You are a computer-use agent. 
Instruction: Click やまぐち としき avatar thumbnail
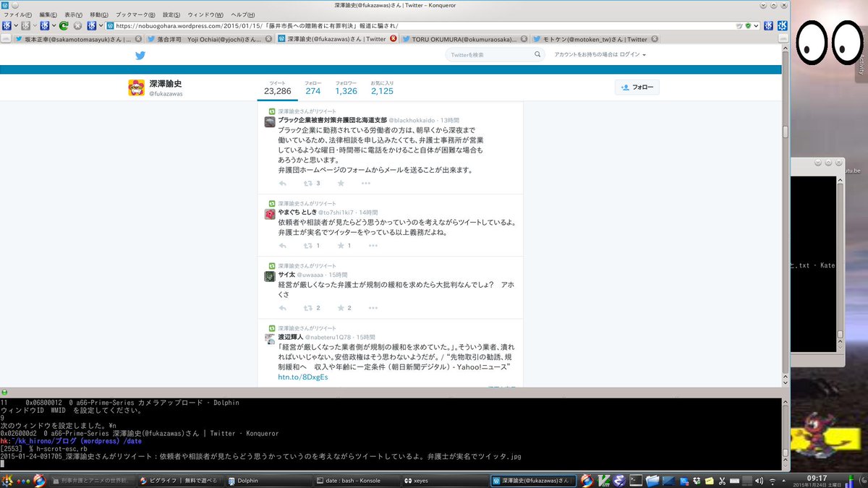pyautogui.click(x=269, y=214)
